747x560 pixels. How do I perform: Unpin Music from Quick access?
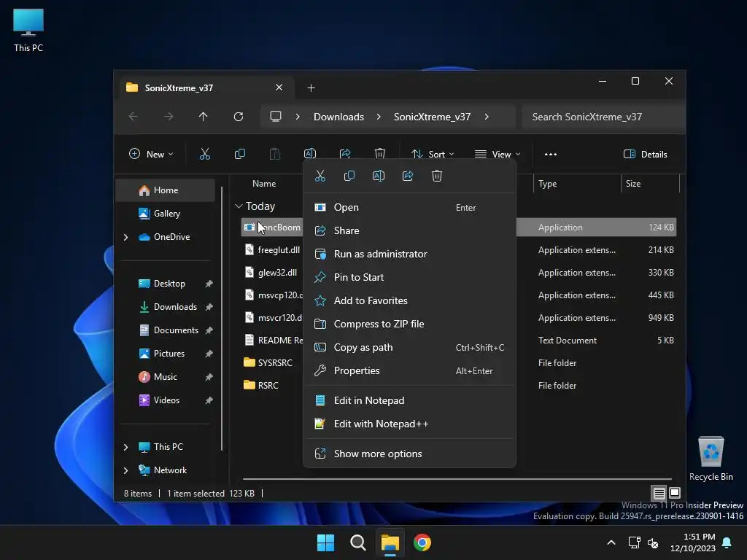(x=209, y=377)
